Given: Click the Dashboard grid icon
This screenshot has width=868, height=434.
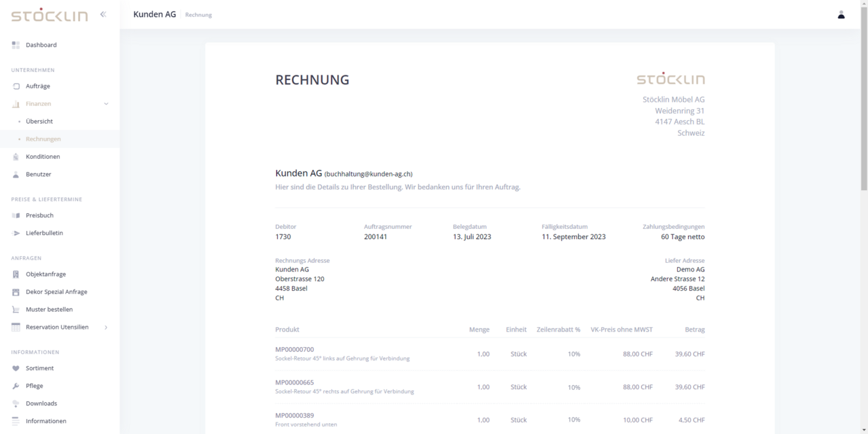Looking at the screenshot, I should [x=16, y=45].
